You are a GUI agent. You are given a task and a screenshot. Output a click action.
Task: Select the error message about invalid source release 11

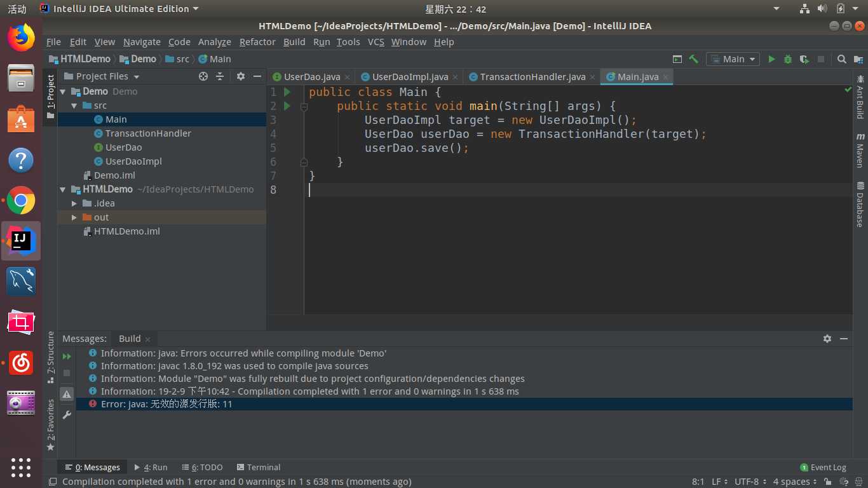point(464,404)
